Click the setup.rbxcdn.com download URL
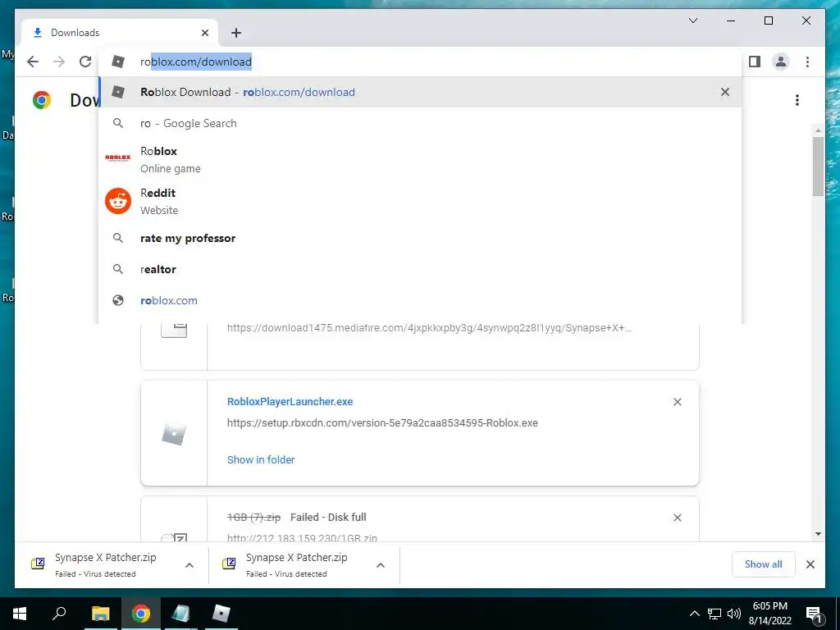The width and height of the screenshot is (840, 630). point(382,423)
